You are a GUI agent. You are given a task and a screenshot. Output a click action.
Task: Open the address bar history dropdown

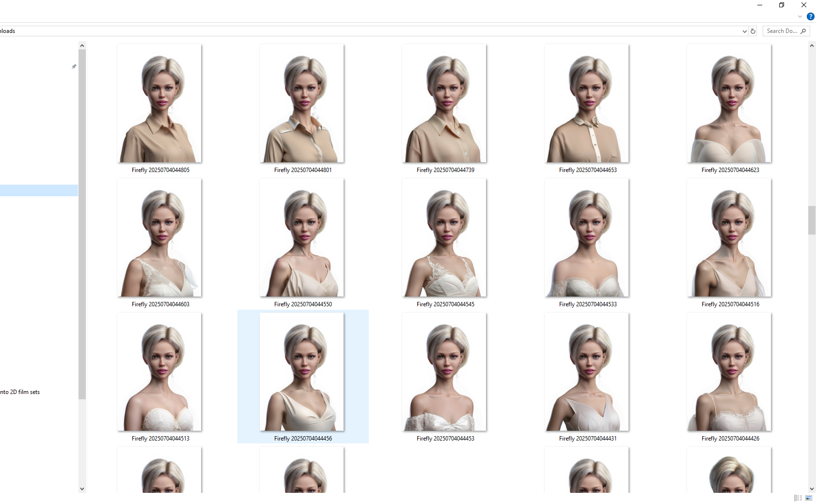click(x=744, y=31)
